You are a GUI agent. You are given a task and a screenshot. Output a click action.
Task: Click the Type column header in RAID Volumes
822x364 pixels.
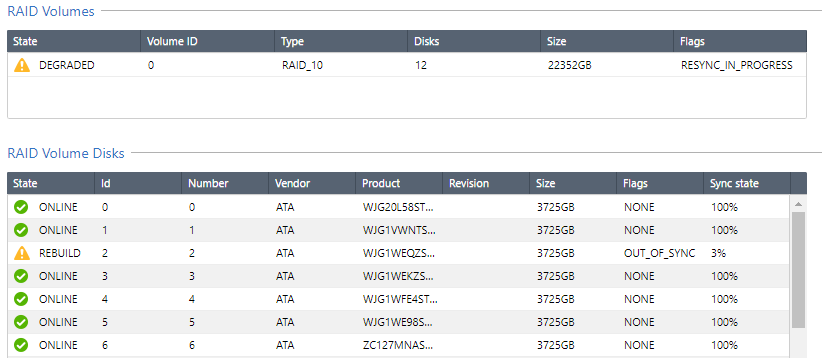tap(341, 41)
